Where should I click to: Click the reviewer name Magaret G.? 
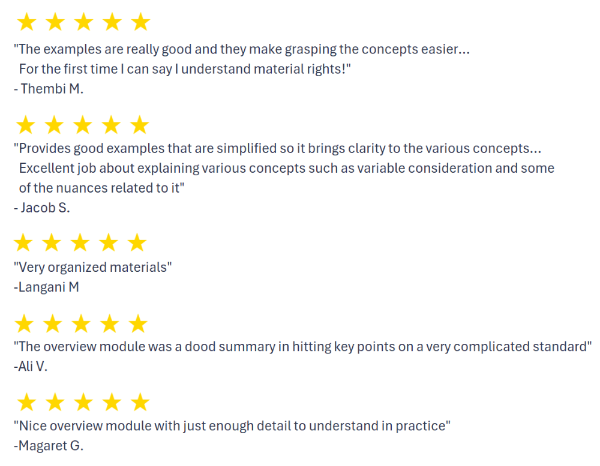pyautogui.click(x=49, y=446)
